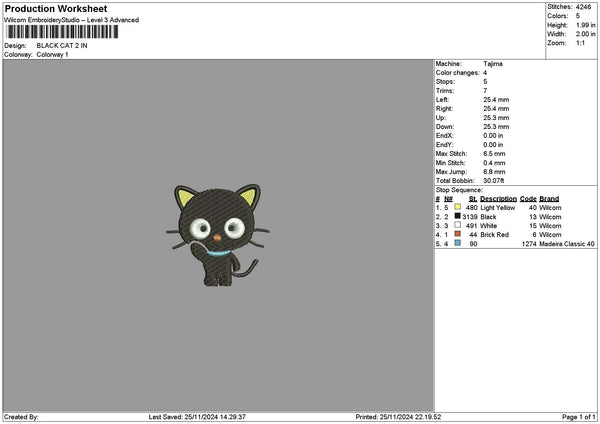Click the 'Printed: 25/11/2024' timestamp

[398, 417]
